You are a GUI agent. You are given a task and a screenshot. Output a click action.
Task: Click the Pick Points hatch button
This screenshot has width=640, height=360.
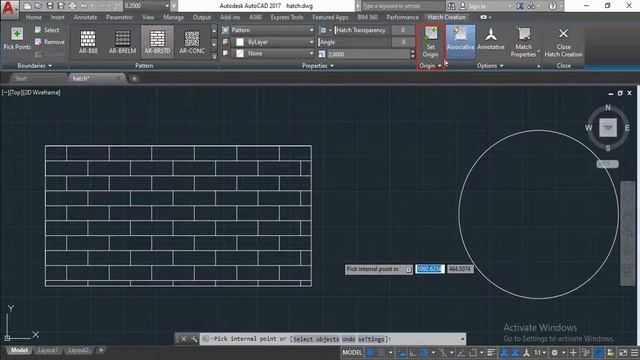click(17, 39)
